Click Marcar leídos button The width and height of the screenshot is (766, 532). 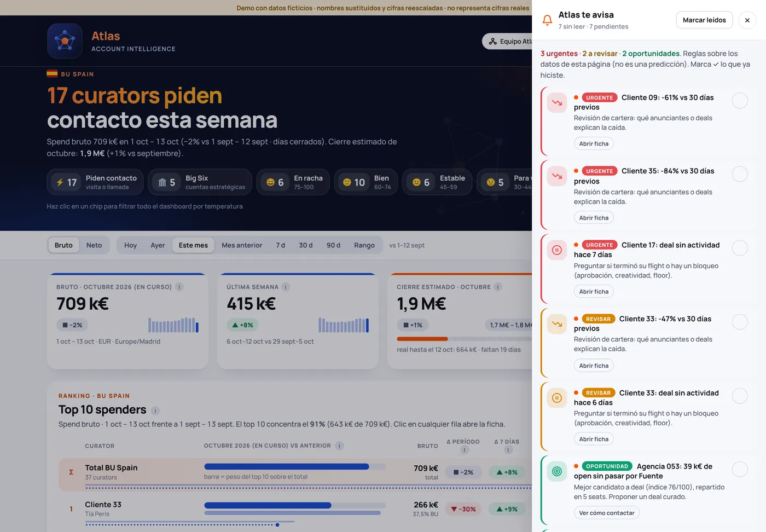point(704,20)
